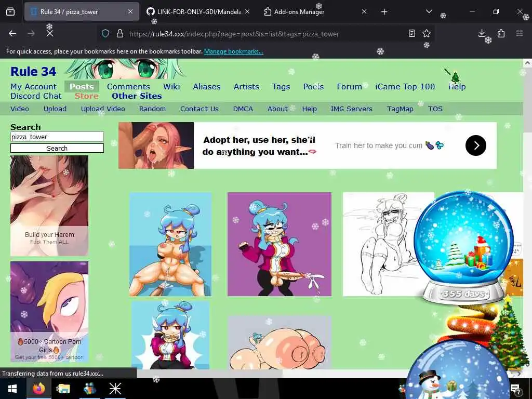Open the Extensions puzzle icon
The image size is (532, 399).
pos(501,33)
